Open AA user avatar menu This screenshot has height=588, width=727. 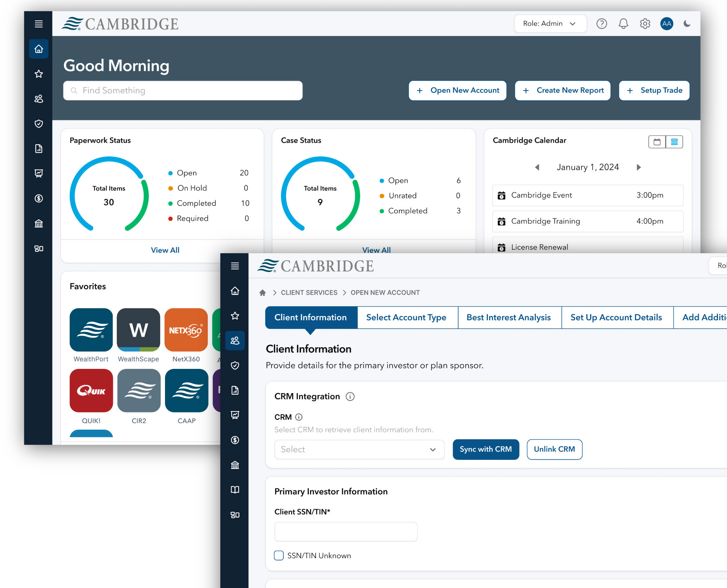point(667,24)
